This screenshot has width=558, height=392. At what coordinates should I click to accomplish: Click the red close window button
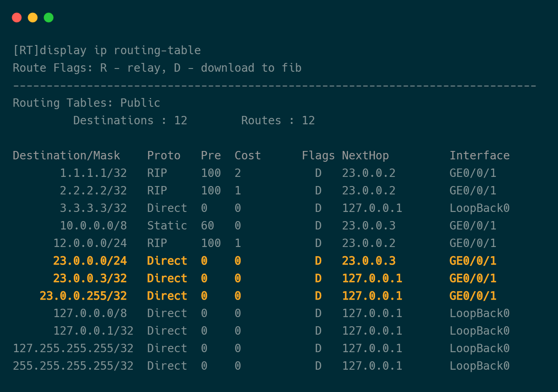tap(17, 18)
